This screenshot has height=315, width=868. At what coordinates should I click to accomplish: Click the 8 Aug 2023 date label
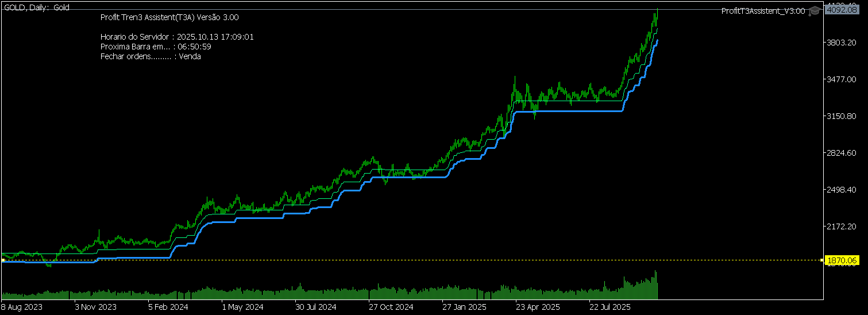(22, 307)
